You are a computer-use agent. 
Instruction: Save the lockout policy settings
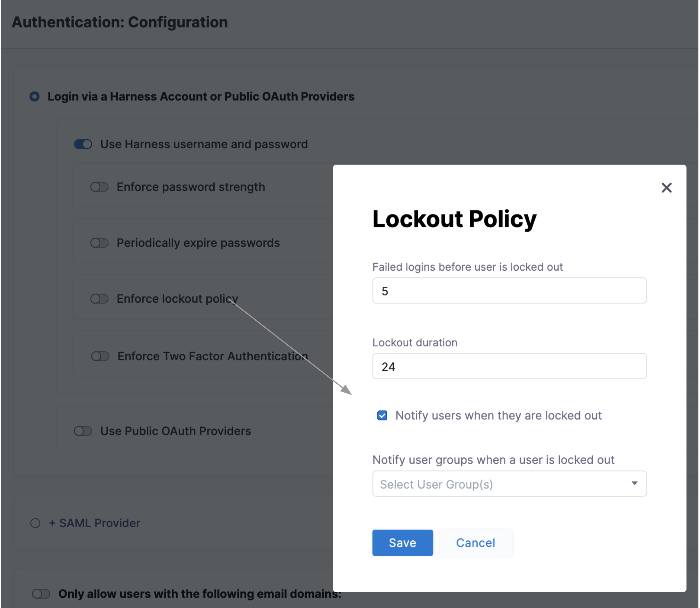click(x=402, y=543)
